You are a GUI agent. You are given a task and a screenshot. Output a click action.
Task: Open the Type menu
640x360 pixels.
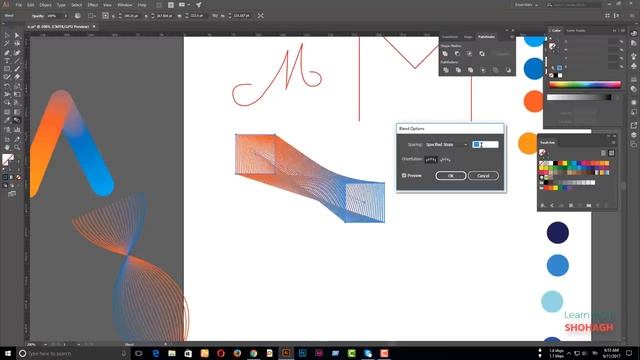pos(61,5)
